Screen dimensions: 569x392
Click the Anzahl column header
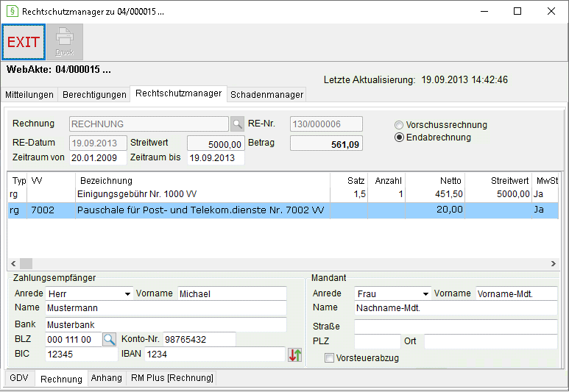pos(386,181)
